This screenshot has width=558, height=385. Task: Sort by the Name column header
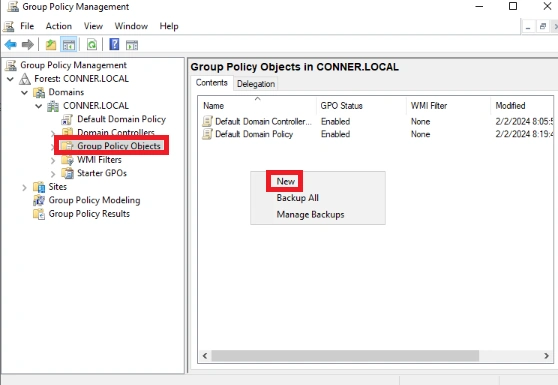click(x=257, y=106)
